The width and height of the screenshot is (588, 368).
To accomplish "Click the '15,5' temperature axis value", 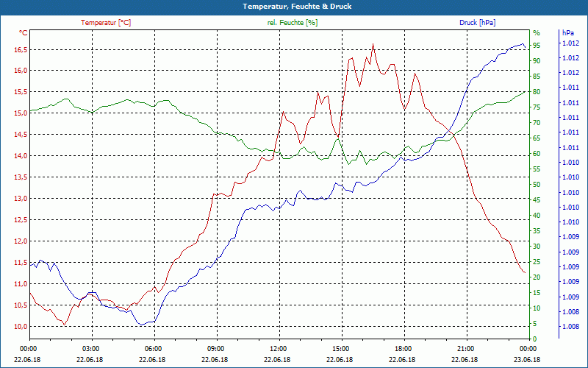I will click(21, 92).
